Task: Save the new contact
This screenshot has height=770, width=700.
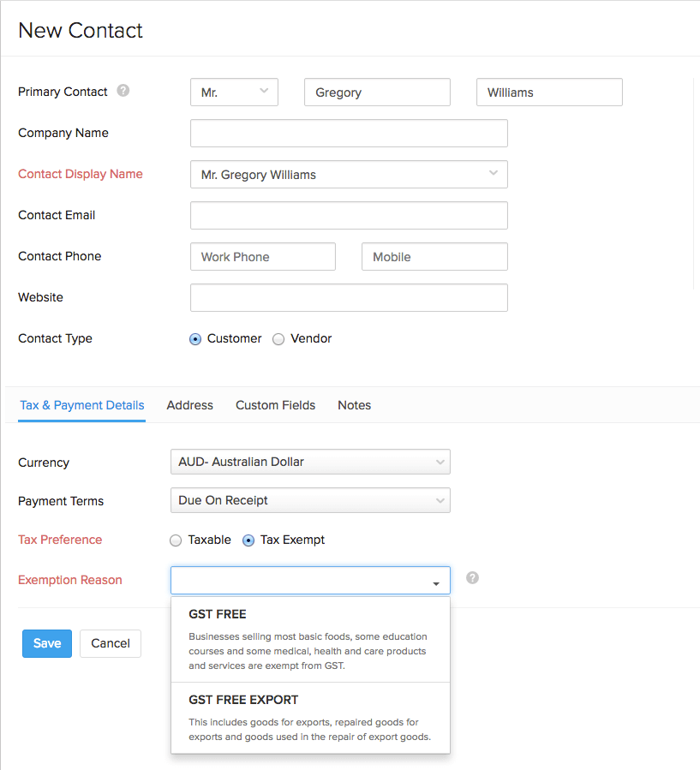Action: pos(46,643)
